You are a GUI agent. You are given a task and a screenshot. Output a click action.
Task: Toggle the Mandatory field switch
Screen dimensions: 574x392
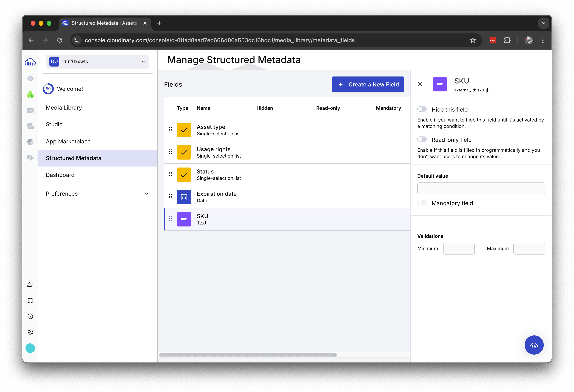[422, 203]
